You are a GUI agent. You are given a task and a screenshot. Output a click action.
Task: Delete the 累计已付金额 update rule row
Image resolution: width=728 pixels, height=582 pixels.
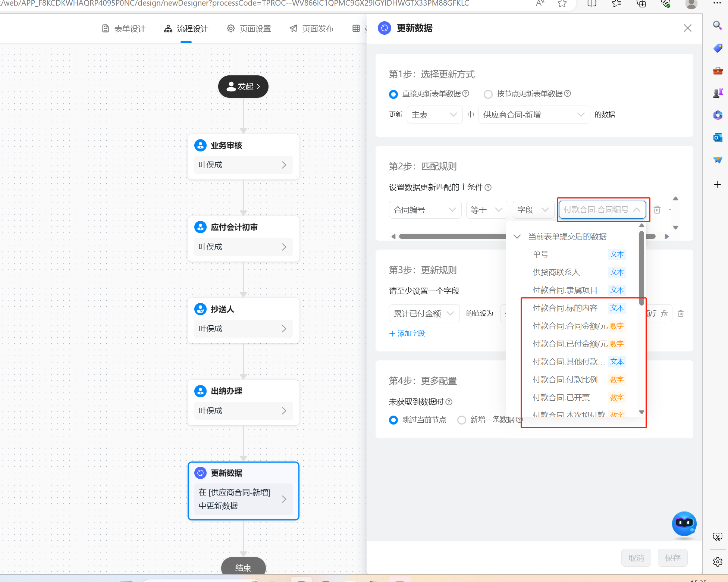point(681,313)
